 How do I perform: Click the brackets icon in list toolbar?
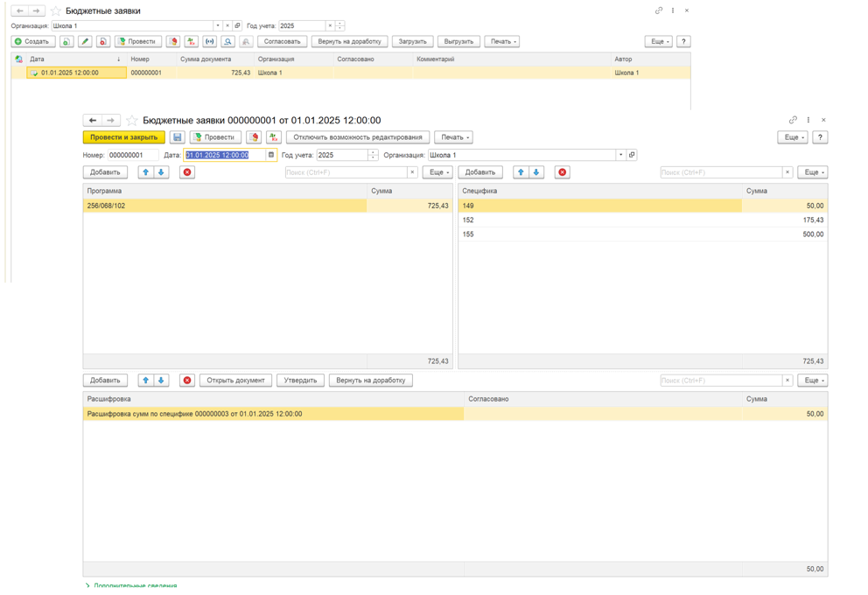click(209, 41)
